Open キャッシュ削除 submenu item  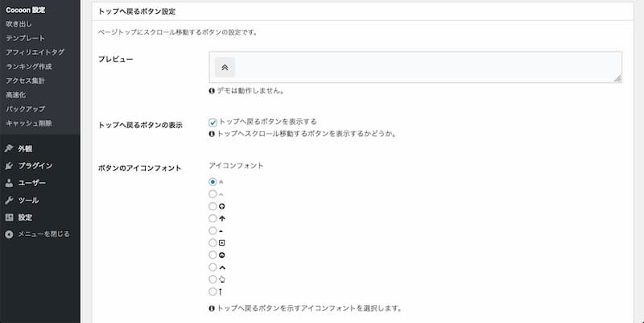(29, 123)
